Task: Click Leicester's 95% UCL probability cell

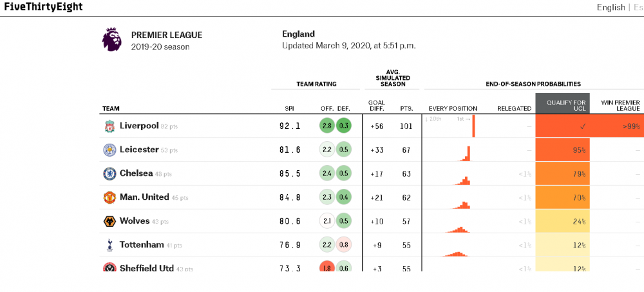Action: coord(563,150)
